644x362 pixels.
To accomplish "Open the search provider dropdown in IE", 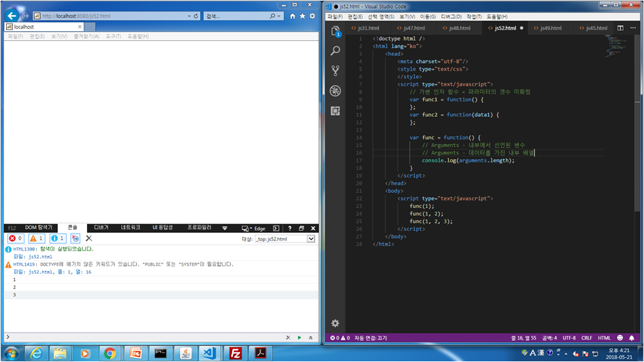I will [279, 16].
